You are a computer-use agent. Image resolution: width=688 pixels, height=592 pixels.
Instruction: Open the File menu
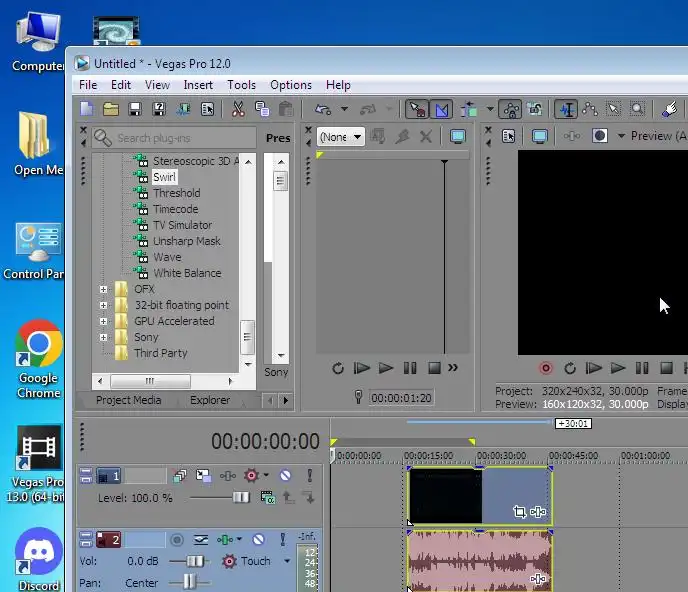(x=88, y=85)
